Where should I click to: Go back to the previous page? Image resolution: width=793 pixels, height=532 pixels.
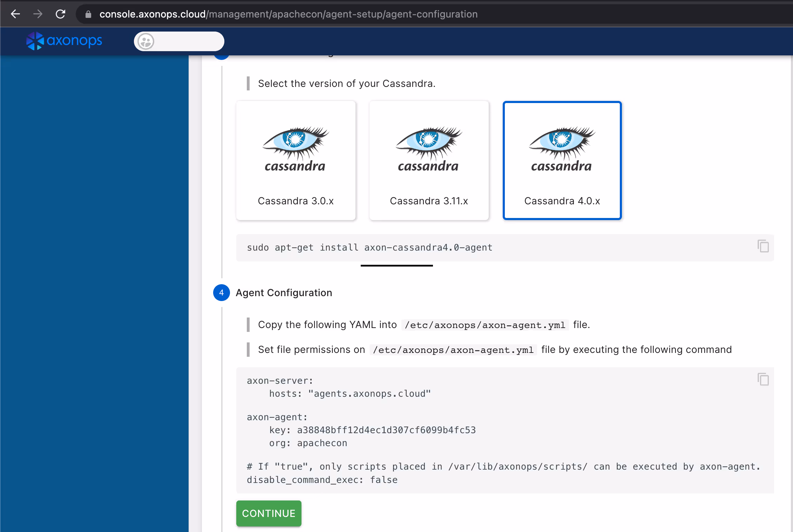15,14
